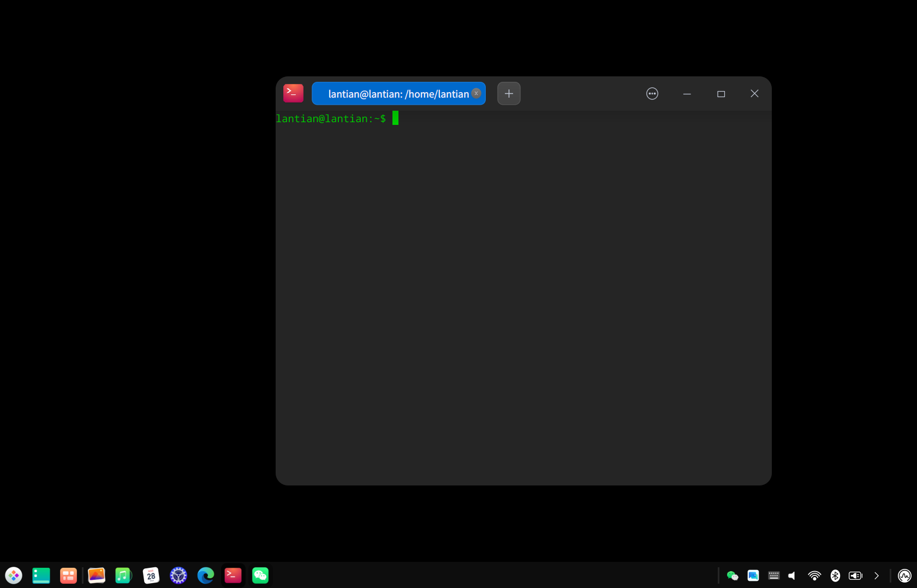This screenshot has width=917, height=588.
Task: Close the terminal window
Action: pyautogui.click(x=755, y=94)
